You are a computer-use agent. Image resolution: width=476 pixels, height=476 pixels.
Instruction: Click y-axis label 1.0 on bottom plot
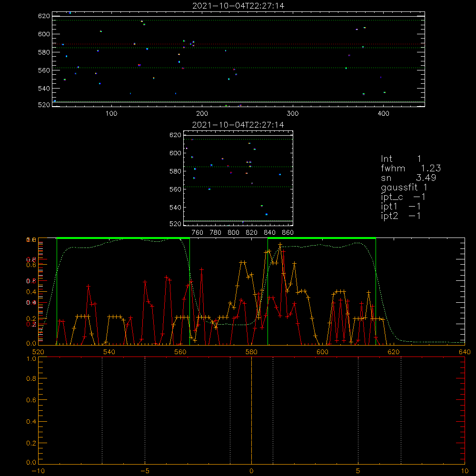pyautogui.click(x=31, y=359)
